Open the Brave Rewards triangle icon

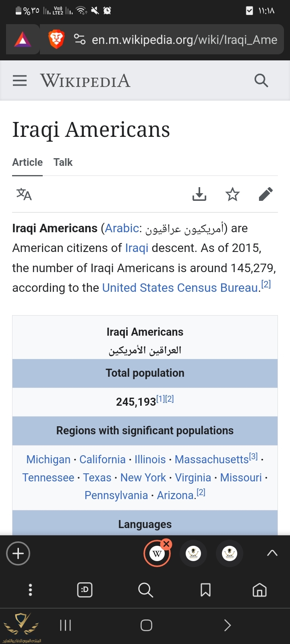click(x=23, y=39)
